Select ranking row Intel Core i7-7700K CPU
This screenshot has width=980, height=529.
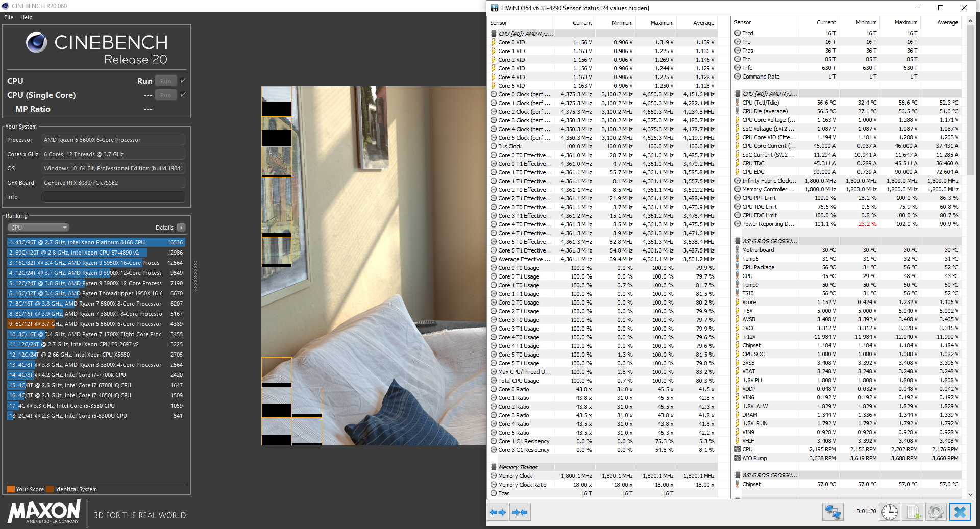click(96, 375)
